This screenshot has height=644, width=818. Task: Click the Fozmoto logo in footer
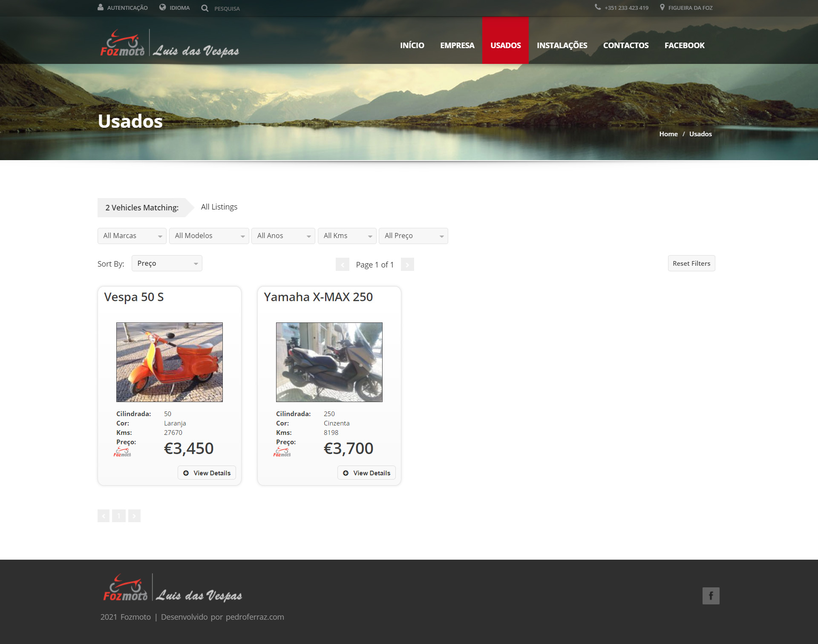click(x=173, y=588)
